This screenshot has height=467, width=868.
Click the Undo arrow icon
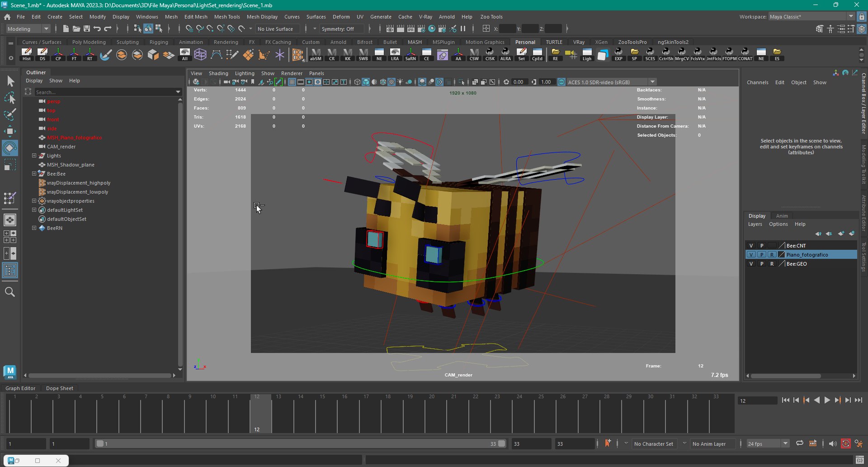97,29
